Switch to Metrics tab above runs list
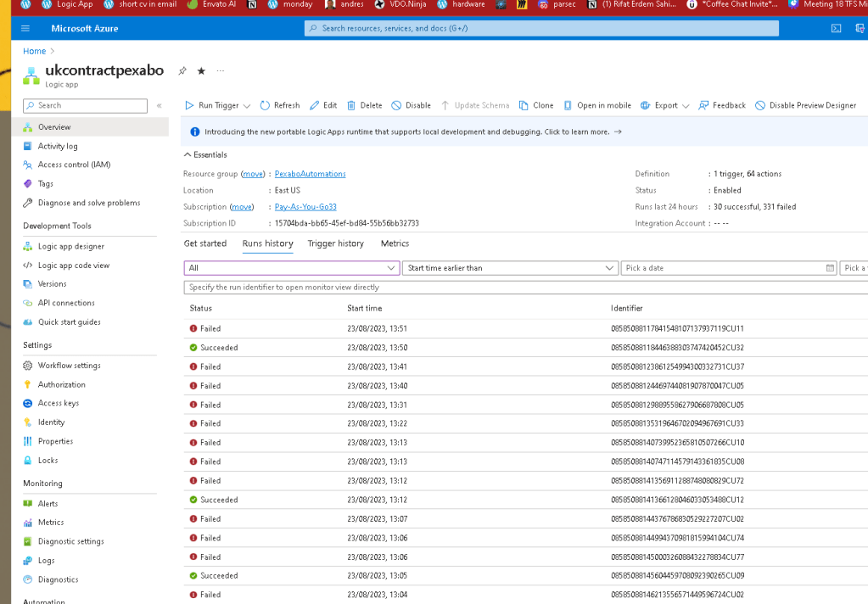The width and height of the screenshot is (868, 604). click(x=395, y=243)
